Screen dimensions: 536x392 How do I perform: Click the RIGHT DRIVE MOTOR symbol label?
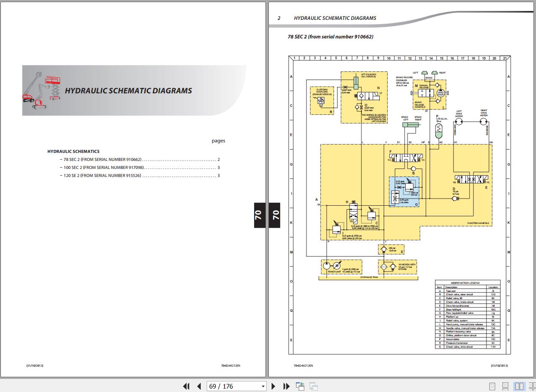click(x=484, y=113)
